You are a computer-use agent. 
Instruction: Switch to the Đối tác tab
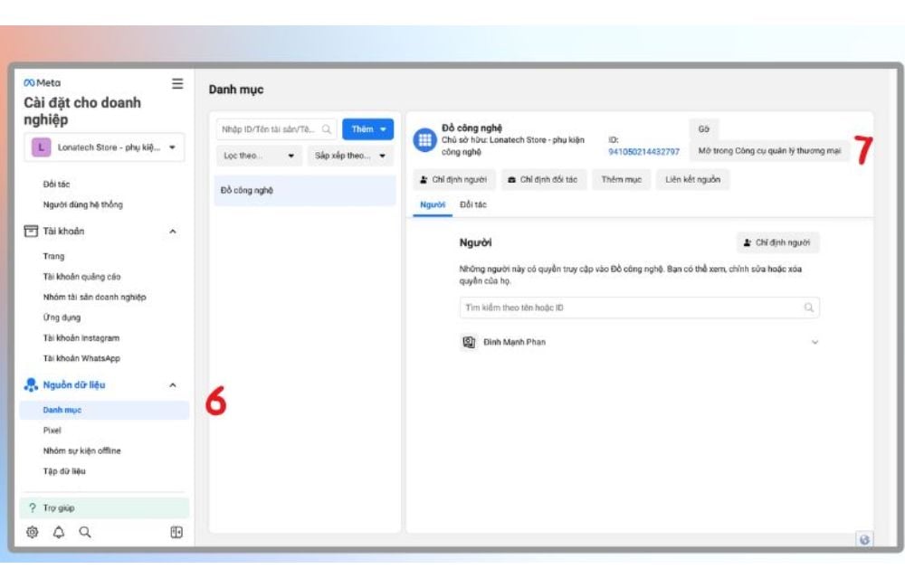[473, 204]
